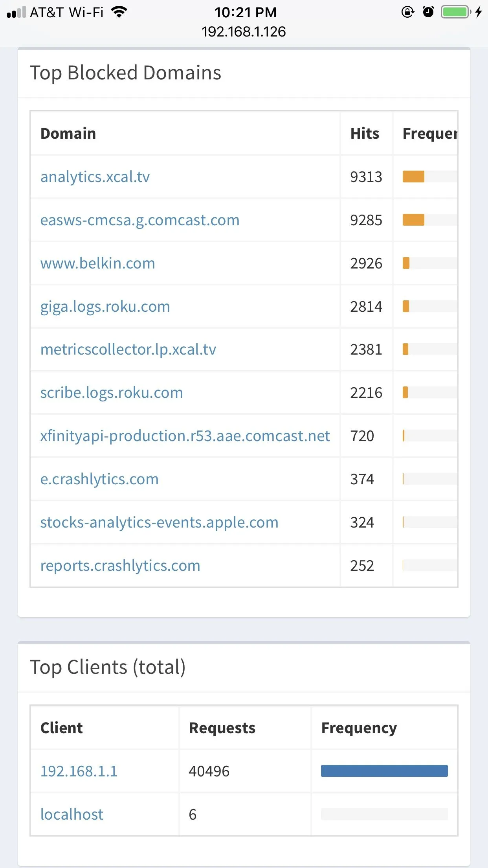Click the Hits column header
This screenshot has height=868, width=488.
(365, 134)
